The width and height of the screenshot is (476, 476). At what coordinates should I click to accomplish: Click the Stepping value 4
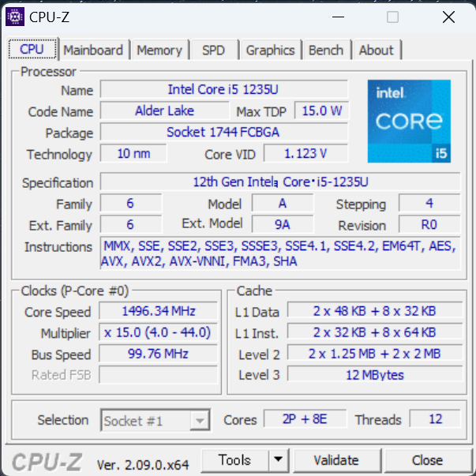coord(429,203)
